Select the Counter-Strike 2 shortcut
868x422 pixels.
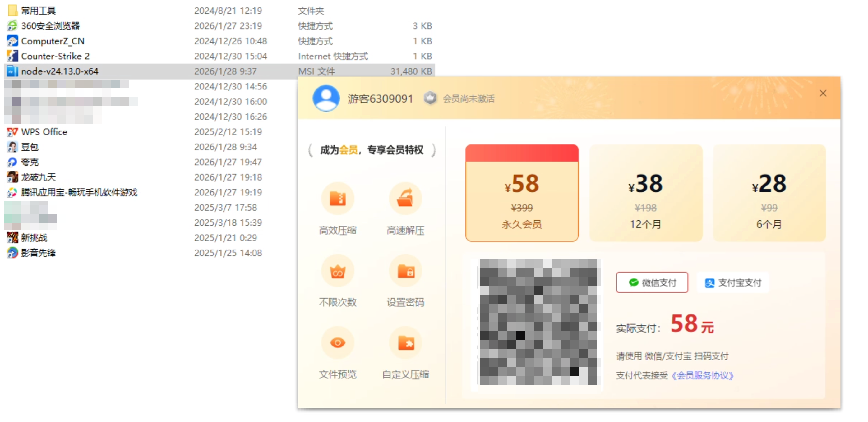pos(55,56)
